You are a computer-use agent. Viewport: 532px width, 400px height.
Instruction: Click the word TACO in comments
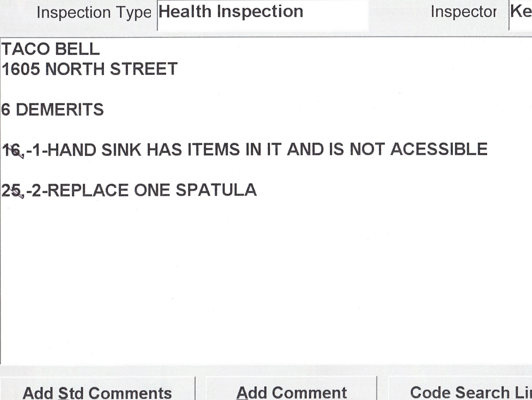(x=26, y=49)
